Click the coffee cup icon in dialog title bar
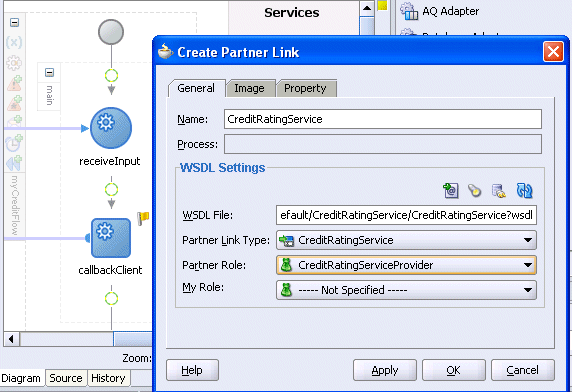This screenshot has height=392, width=572. pos(165,51)
